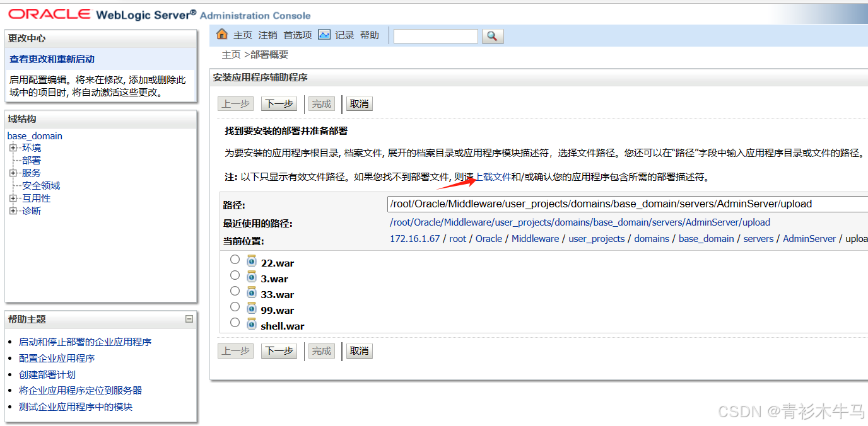The width and height of the screenshot is (868, 426).
Task: Select the shell.war radio button
Action: click(x=235, y=322)
